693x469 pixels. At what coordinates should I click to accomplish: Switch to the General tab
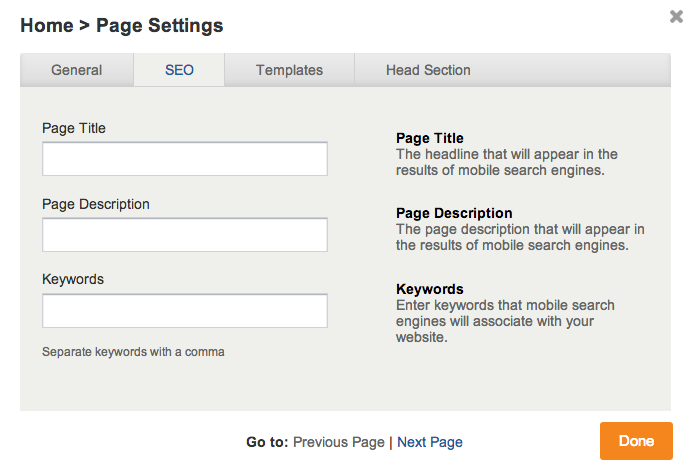(x=76, y=70)
